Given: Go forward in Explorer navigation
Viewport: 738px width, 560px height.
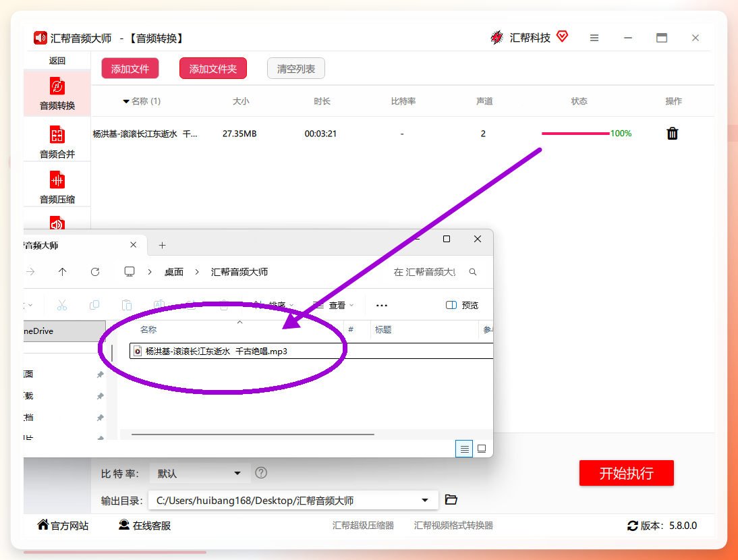Looking at the screenshot, I should tap(30, 272).
